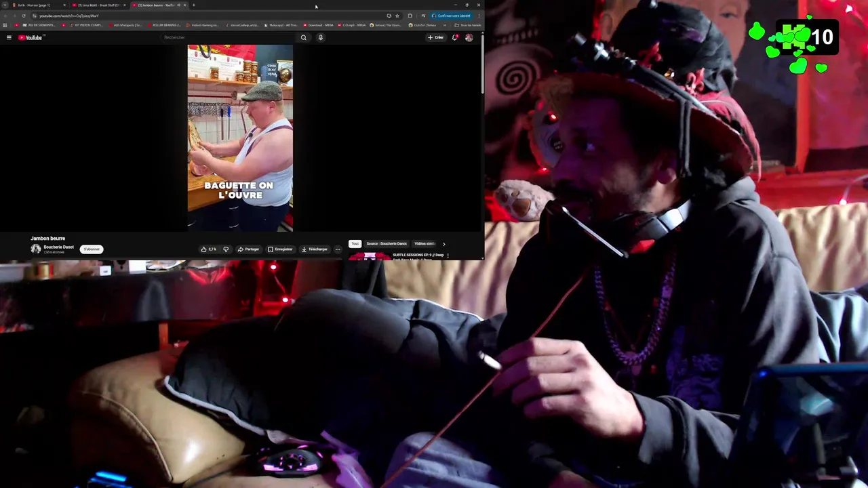868x488 pixels.
Task: Go back with browser back arrow
Action: [x=5, y=16]
